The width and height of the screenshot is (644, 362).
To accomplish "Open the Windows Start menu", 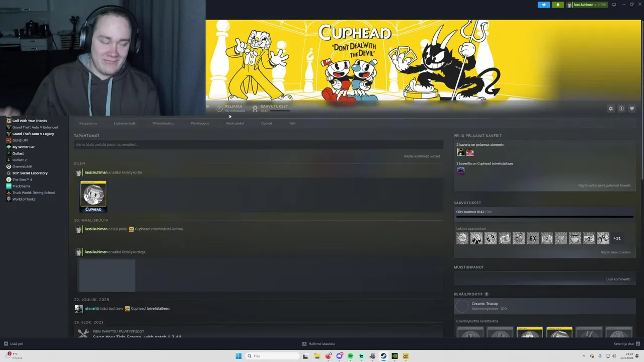I will 238,356.
